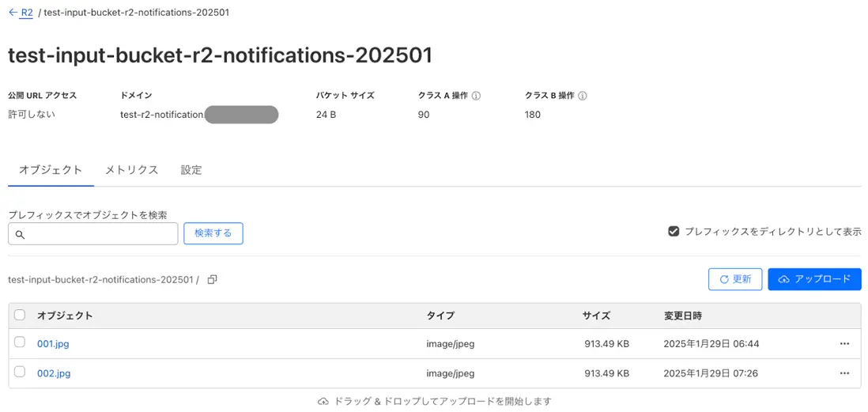Switch to the メトリクス tab
Viewport: 868px width, 412px height.
tap(132, 170)
